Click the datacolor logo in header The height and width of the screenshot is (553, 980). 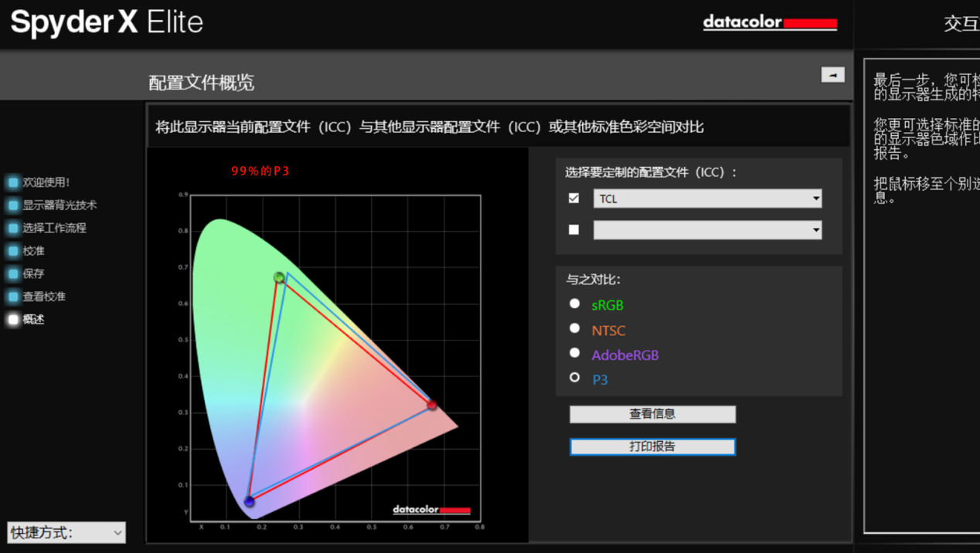point(770,22)
